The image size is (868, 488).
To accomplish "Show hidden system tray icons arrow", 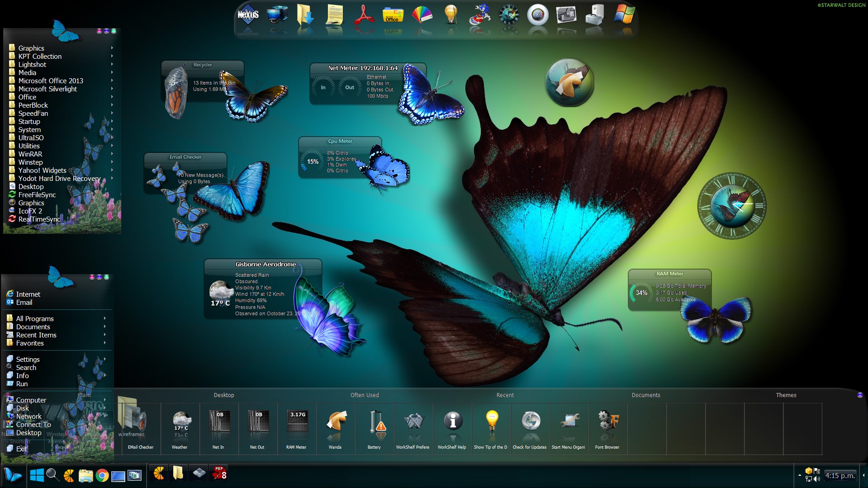I will click(x=799, y=475).
